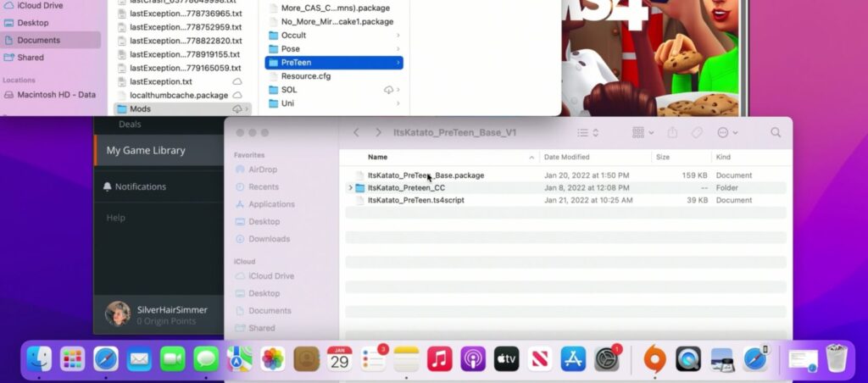Open SilverHairSimmer profile in Origin
Screen dimensions: 868x383
point(159,314)
